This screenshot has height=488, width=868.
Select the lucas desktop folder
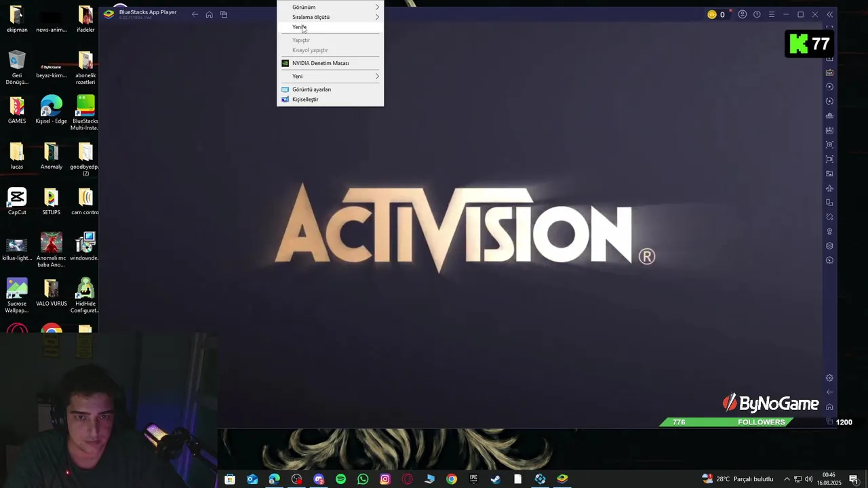click(17, 156)
